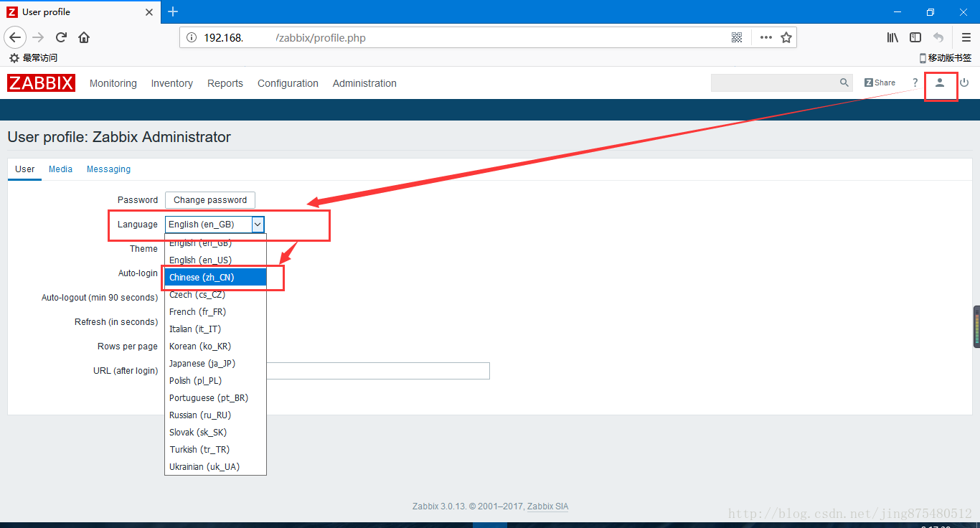980x528 pixels.
Task: Open the page actions three-dot icon
Action: pyautogui.click(x=765, y=37)
